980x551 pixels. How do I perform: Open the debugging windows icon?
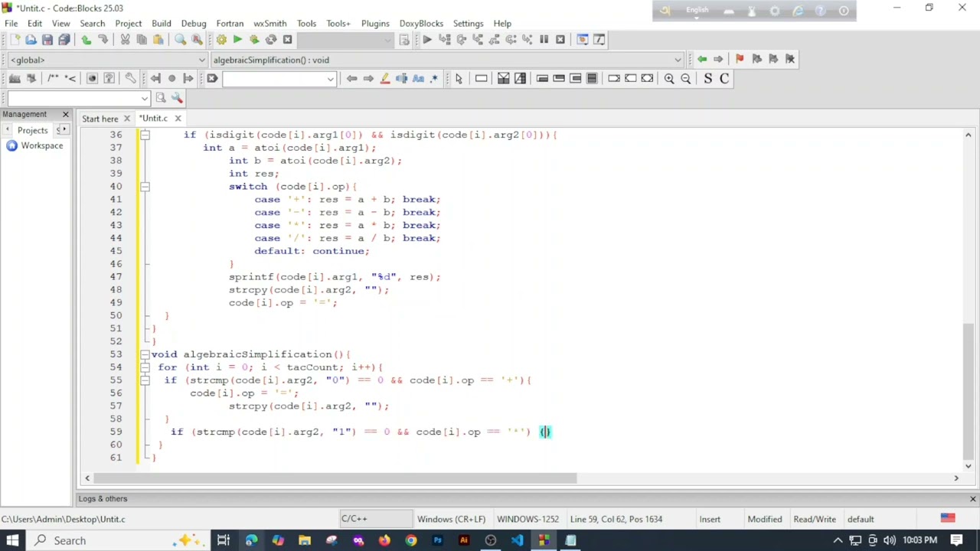tap(583, 40)
